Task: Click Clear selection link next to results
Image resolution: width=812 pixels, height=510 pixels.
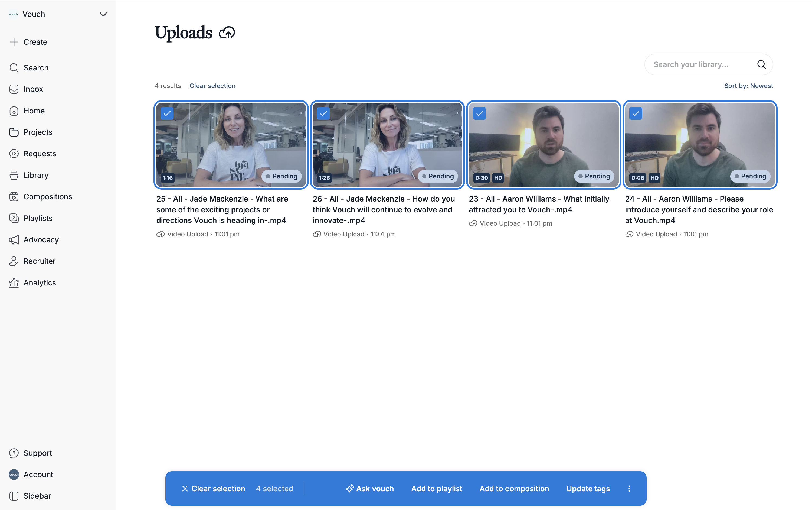Action: [212, 86]
